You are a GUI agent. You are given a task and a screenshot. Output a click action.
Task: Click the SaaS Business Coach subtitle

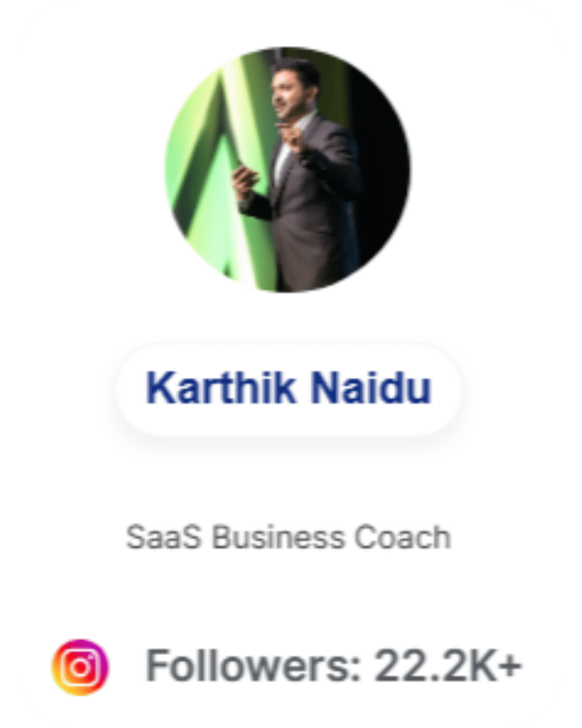pyautogui.click(x=288, y=538)
